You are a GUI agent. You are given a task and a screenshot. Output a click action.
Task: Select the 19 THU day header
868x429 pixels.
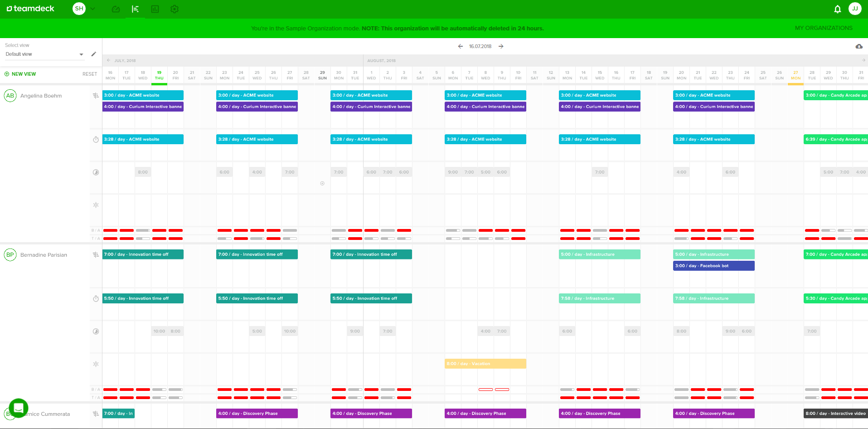click(x=159, y=75)
